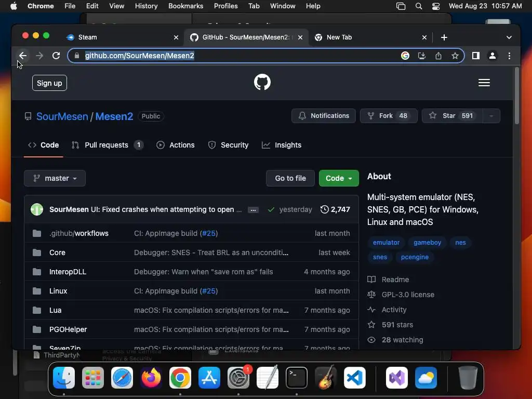Click the share page icon

pyautogui.click(x=438, y=56)
